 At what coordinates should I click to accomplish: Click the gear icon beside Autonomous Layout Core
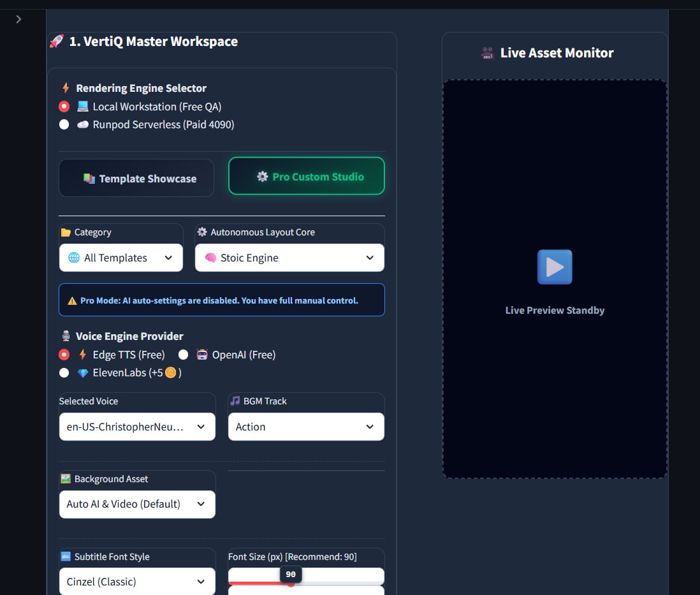click(202, 232)
